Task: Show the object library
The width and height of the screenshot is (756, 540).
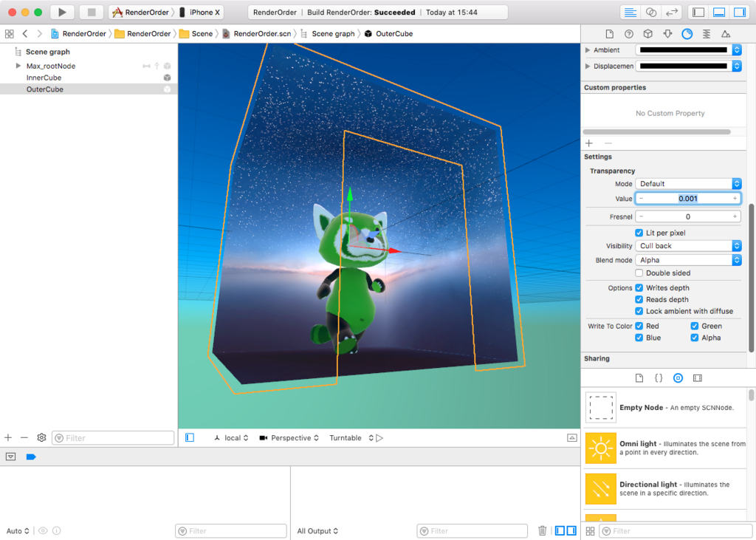Action: click(678, 378)
